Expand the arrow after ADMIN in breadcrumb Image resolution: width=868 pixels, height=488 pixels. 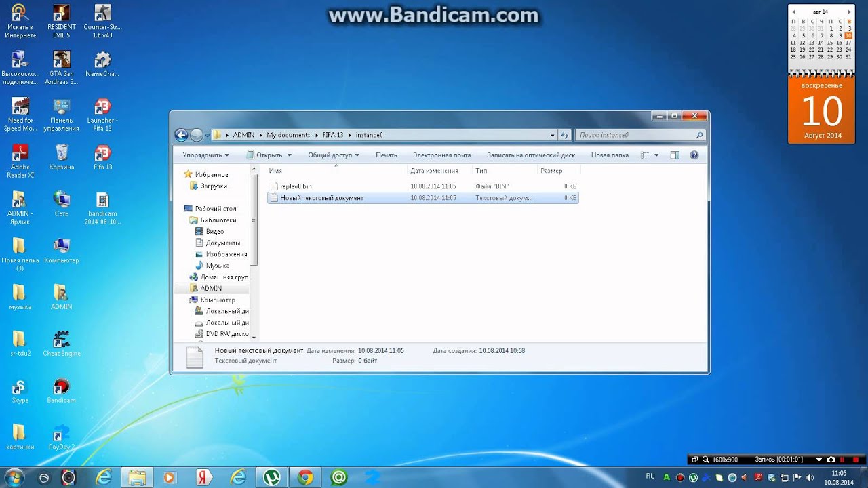260,135
